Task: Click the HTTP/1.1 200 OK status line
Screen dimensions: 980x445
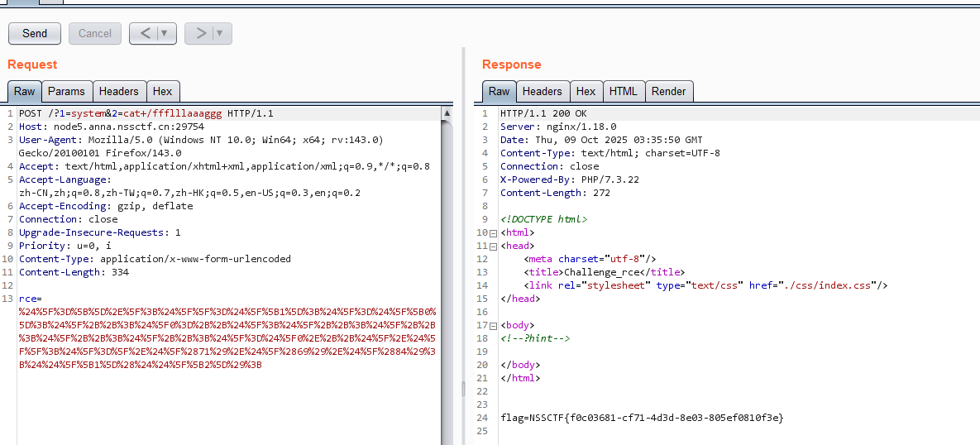Action: coord(543,114)
